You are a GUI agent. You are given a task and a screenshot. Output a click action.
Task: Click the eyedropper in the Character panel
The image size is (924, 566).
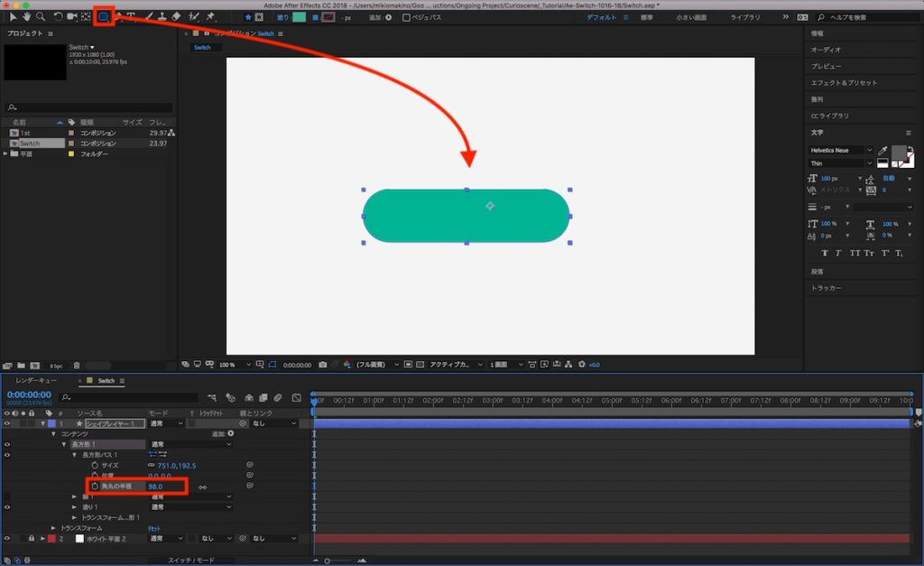pos(882,151)
